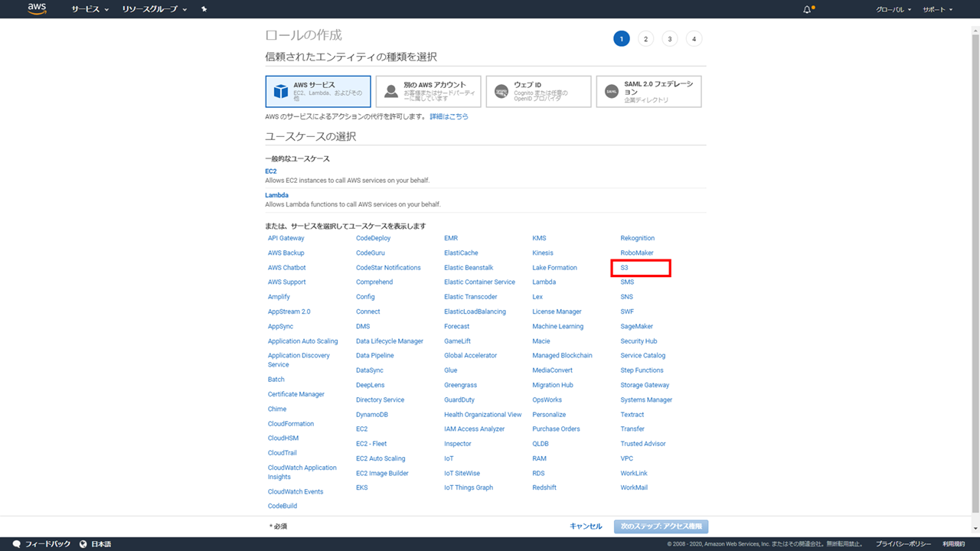This screenshot has height=551, width=980.
Task: Expand the リソースグループ dropdown
Action: click(x=154, y=9)
